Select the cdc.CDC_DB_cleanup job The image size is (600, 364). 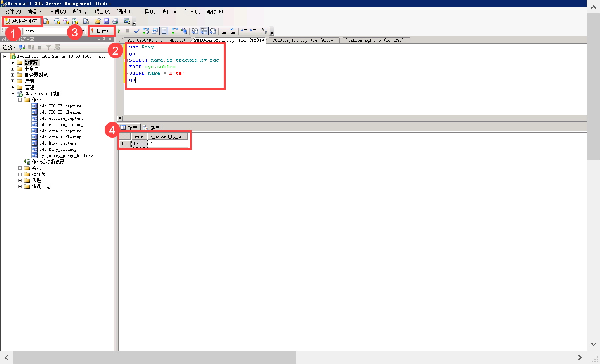click(x=60, y=112)
